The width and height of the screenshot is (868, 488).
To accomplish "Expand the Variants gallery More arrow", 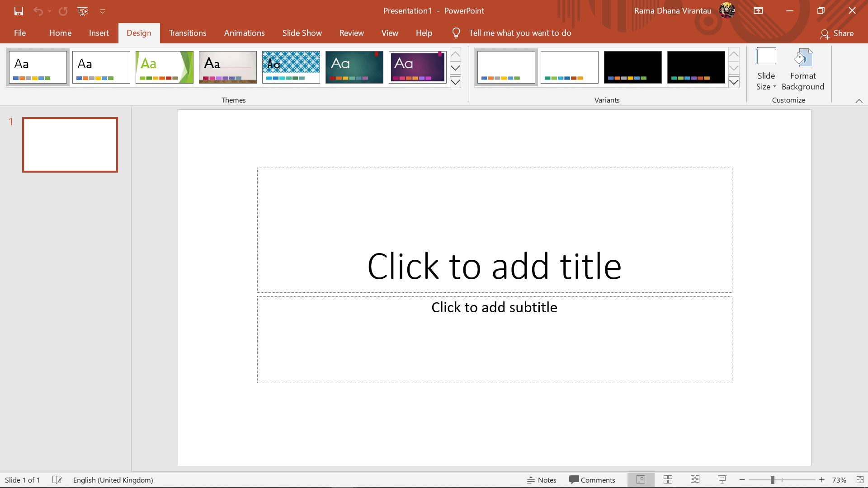I will [734, 82].
